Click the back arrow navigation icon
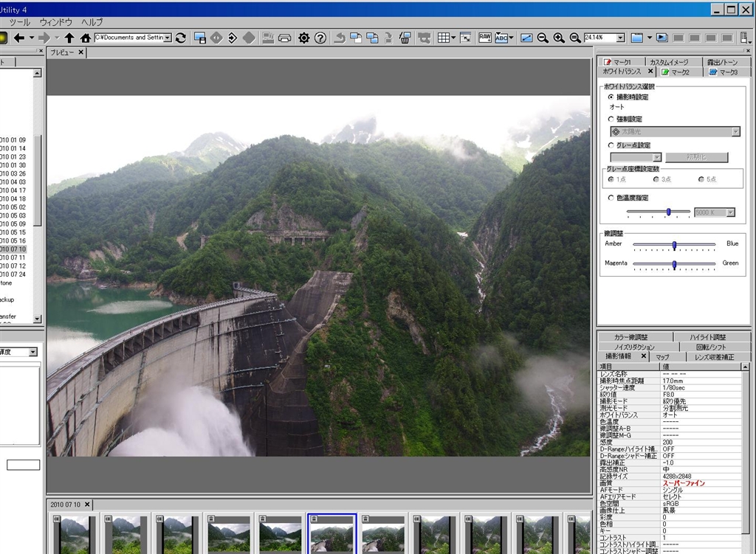756x554 pixels. tap(19, 38)
